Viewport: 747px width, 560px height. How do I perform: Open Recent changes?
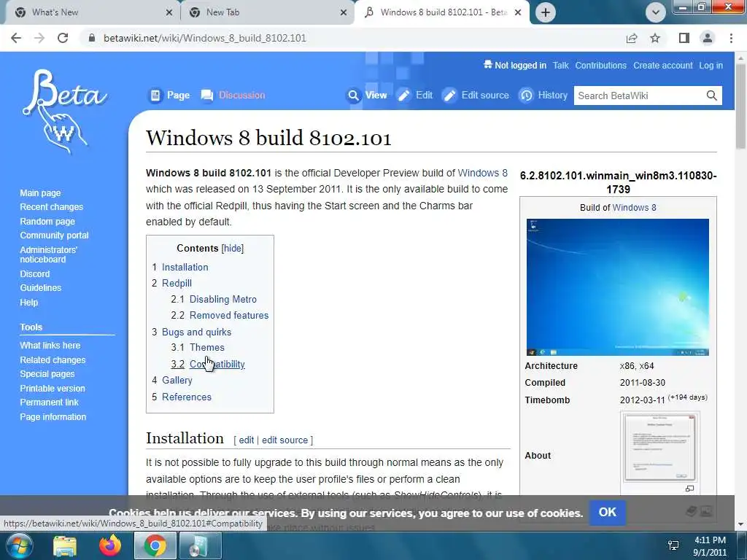[52, 207]
